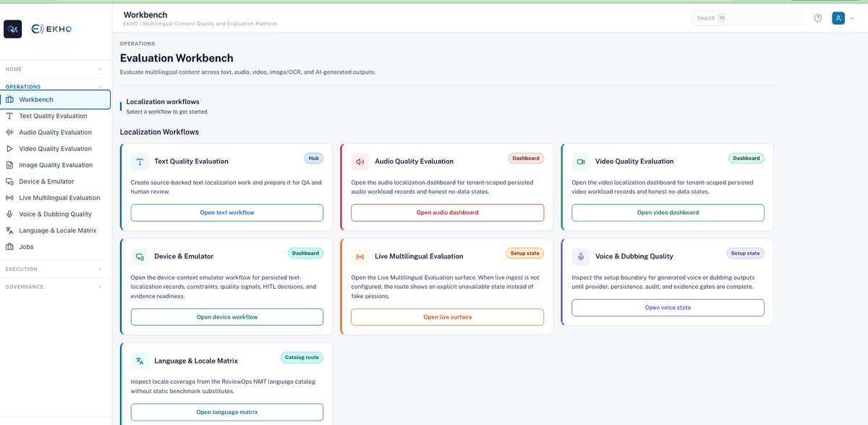
Task: Go to Audio Quality Evaluation in sidebar
Action: click(56, 132)
